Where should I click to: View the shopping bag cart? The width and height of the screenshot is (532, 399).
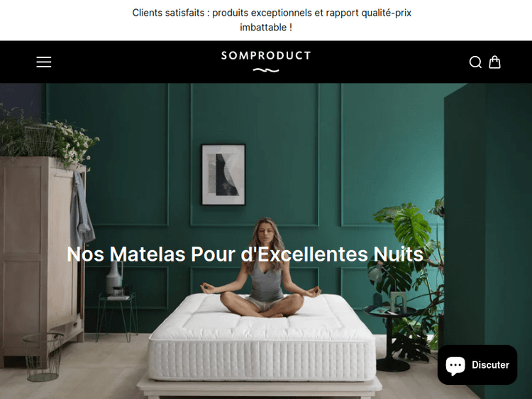[x=494, y=62]
